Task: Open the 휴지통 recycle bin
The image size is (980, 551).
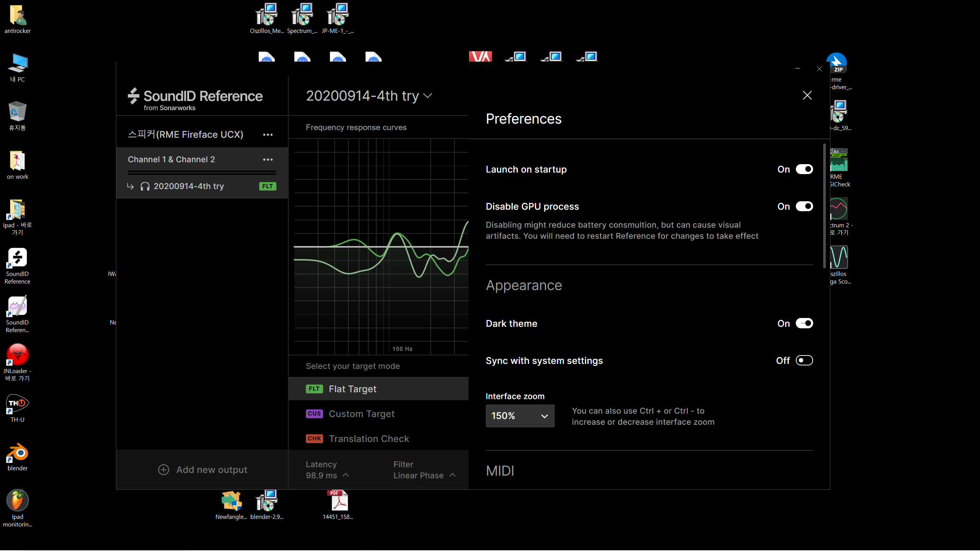Action: tap(17, 116)
